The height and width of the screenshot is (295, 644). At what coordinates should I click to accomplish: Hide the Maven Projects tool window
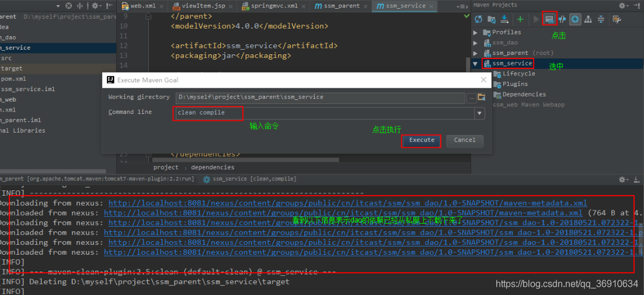click(637, 5)
